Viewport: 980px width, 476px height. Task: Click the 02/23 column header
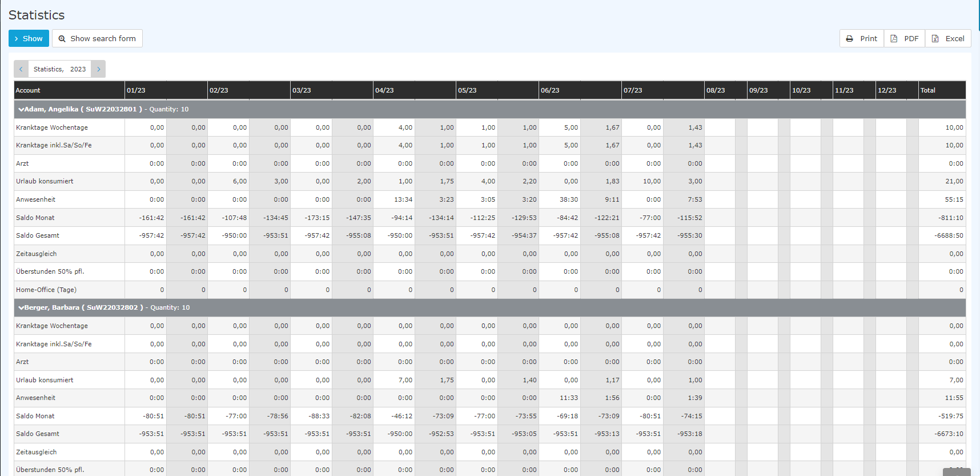pos(249,90)
